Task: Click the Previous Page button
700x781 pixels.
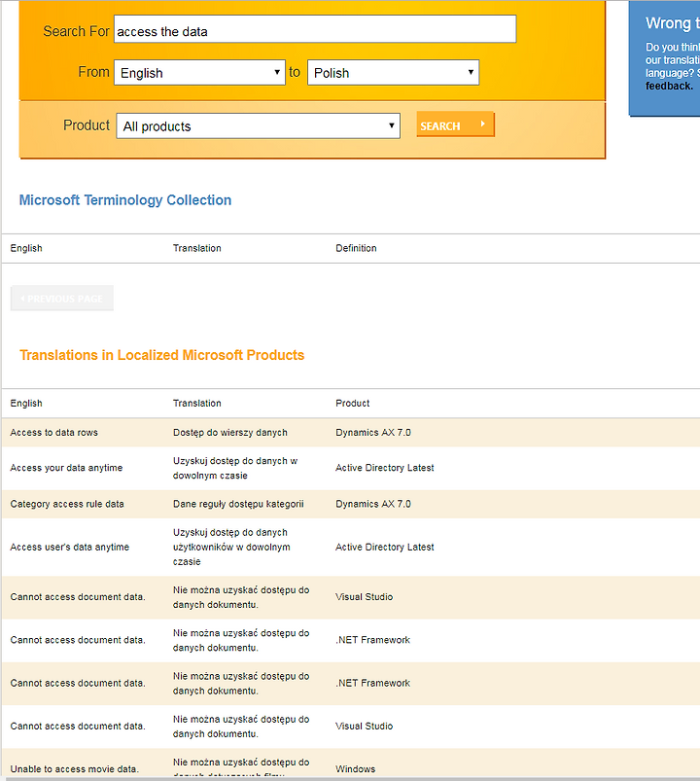Action: click(61, 299)
